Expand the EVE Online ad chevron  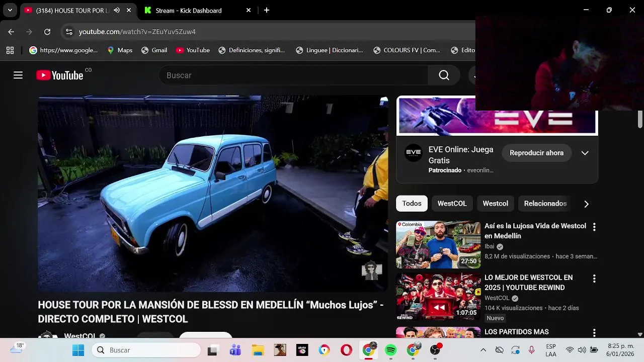pyautogui.click(x=585, y=153)
